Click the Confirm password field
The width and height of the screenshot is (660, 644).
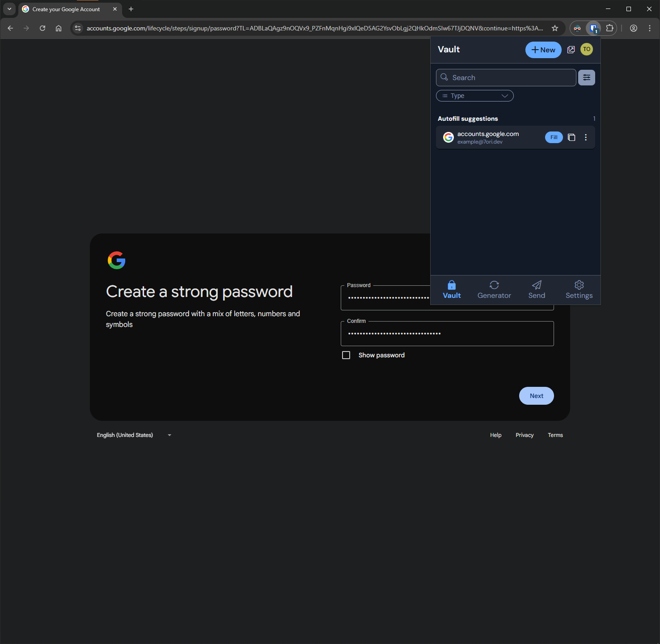447,334
